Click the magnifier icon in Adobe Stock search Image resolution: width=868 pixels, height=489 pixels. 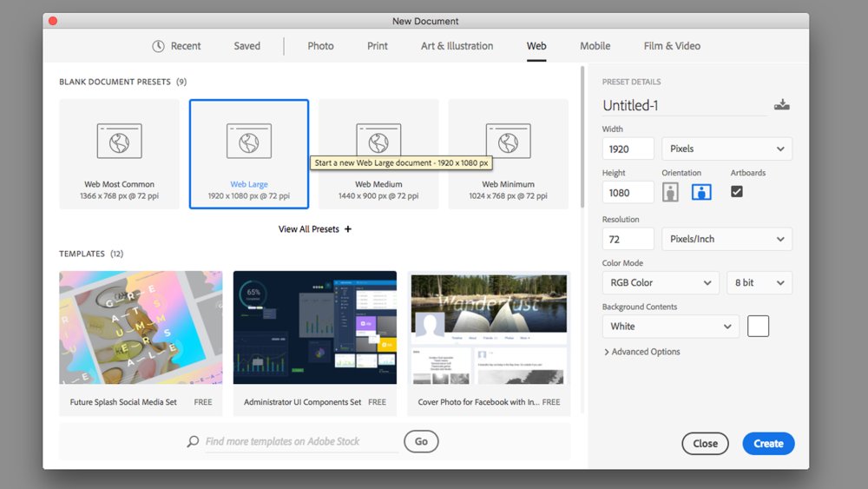(193, 441)
